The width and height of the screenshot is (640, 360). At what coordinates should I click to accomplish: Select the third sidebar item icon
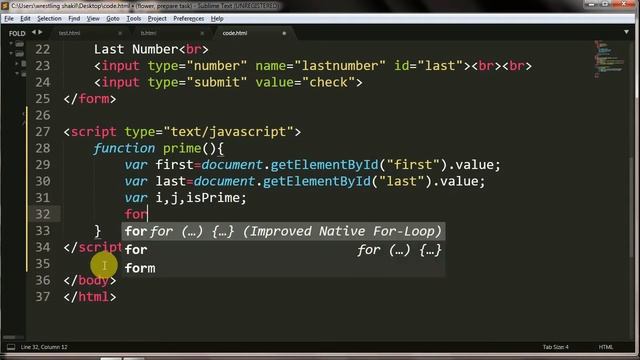click(24, 64)
